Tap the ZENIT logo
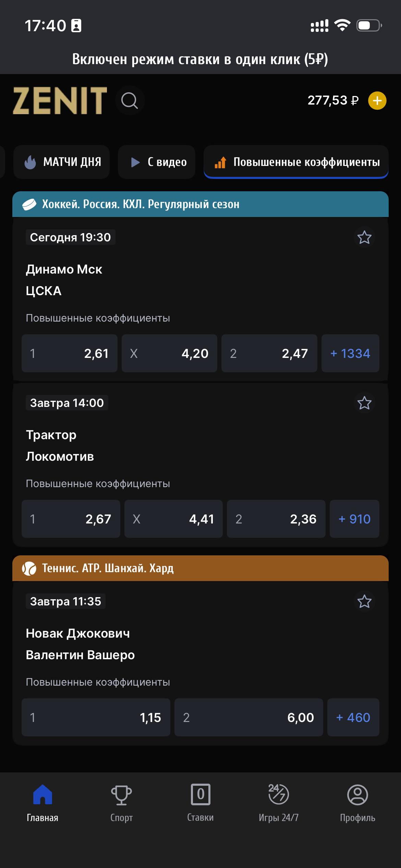Screen dimensions: 401x868 [x=60, y=100]
